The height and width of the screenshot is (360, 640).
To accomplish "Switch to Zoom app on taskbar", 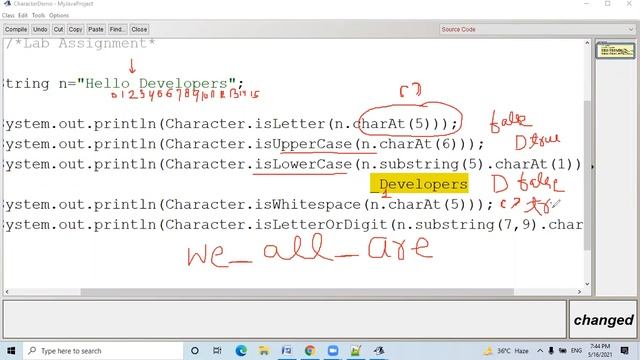I will 333,351.
